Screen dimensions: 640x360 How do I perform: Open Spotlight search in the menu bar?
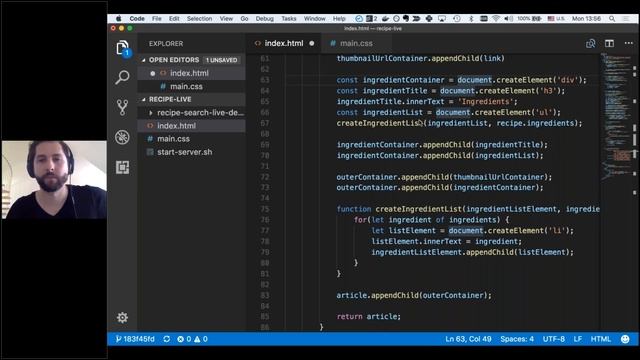click(x=612, y=18)
